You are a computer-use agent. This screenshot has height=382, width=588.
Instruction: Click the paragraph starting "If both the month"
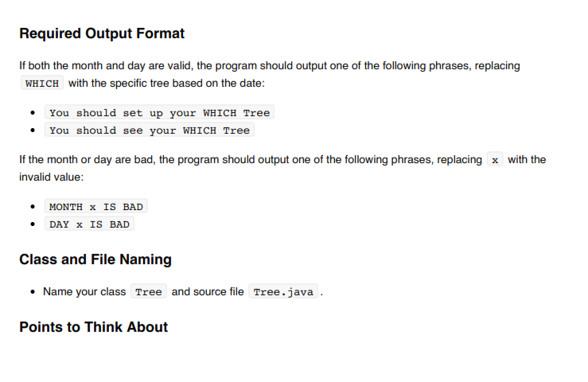270,74
